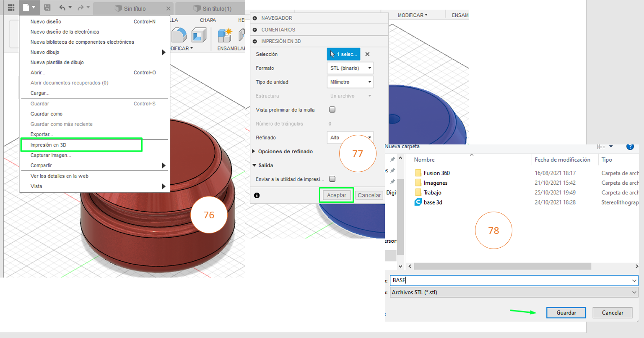The image size is (644, 338).
Task: Open the MODIFICAR dropdown above the blue model
Action: [413, 15]
